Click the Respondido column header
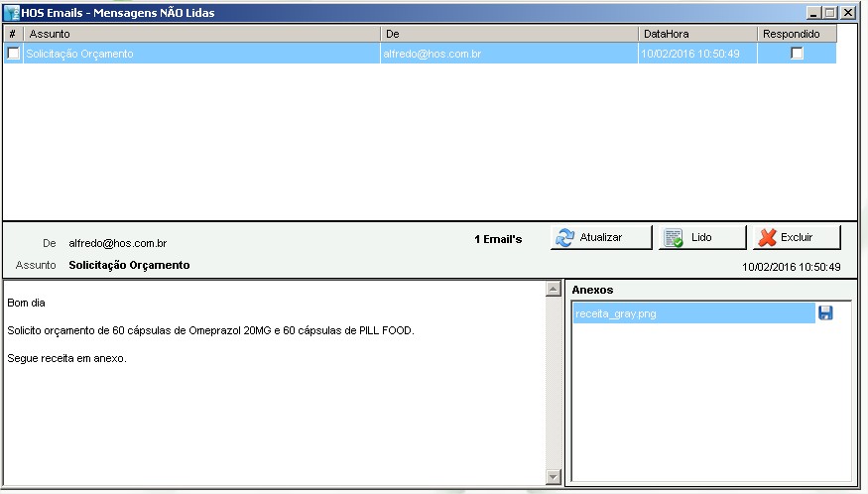This screenshot has height=494, width=868. tap(797, 34)
